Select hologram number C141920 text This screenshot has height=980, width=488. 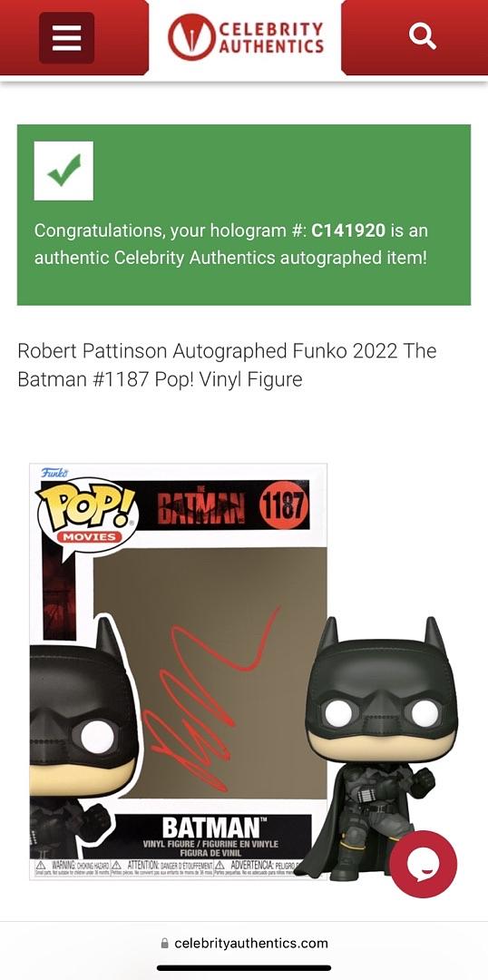pyautogui.click(x=348, y=230)
